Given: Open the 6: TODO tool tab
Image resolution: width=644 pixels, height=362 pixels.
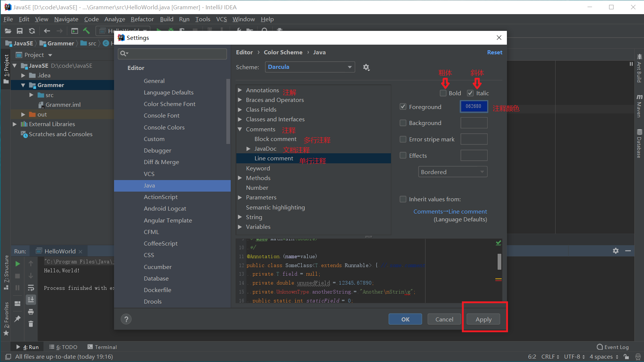Looking at the screenshot, I should coord(63,347).
